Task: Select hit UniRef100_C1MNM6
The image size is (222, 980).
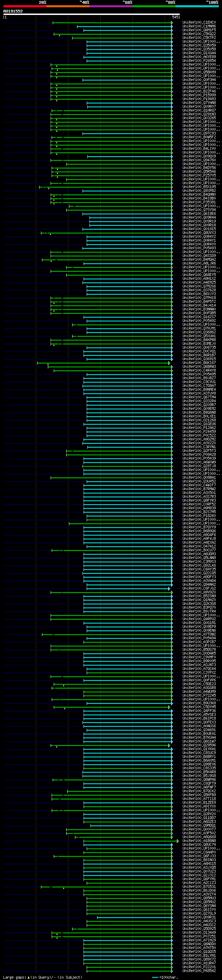Action: click(x=199, y=26)
